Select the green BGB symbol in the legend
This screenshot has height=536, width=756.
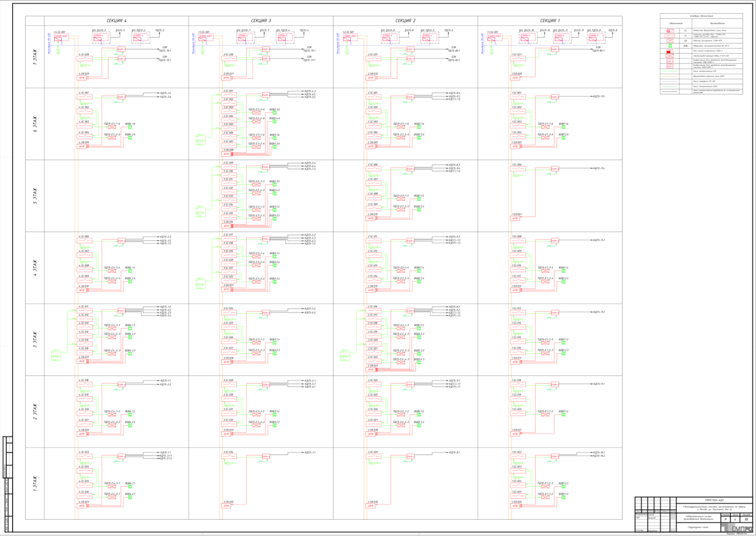click(669, 46)
